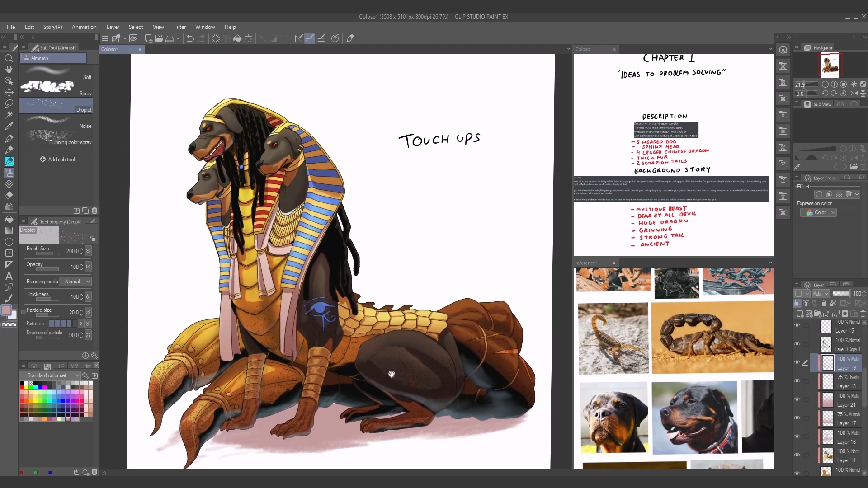
Task: Click the Undo arrow in command bar
Action: (x=190, y=38)
